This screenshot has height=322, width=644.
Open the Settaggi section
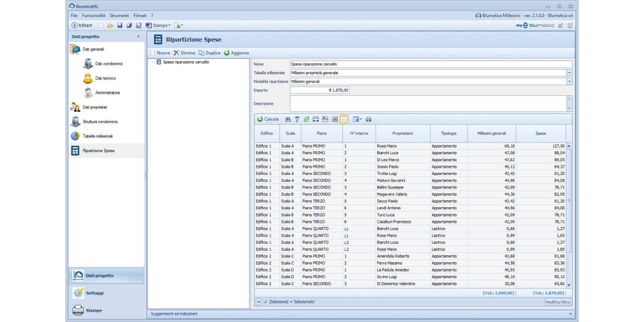(94, 293)
